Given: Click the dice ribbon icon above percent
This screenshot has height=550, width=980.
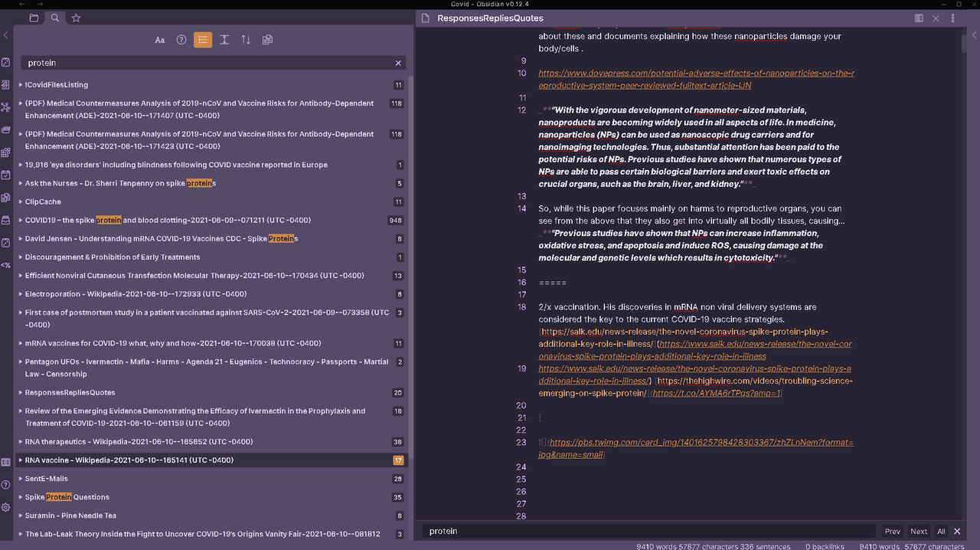Looking at the screenshot, I should click(x=5, y=243).
